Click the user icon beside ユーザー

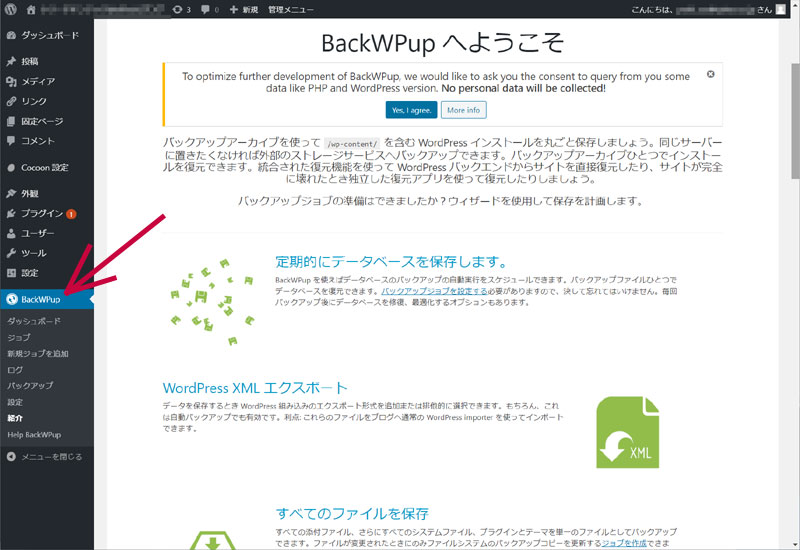coord(11,233)
